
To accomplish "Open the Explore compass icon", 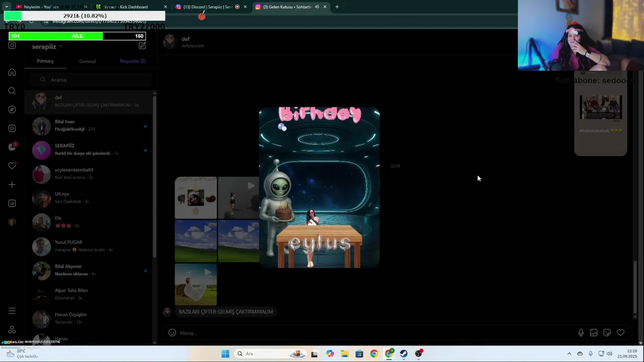I will pos(12,110).
